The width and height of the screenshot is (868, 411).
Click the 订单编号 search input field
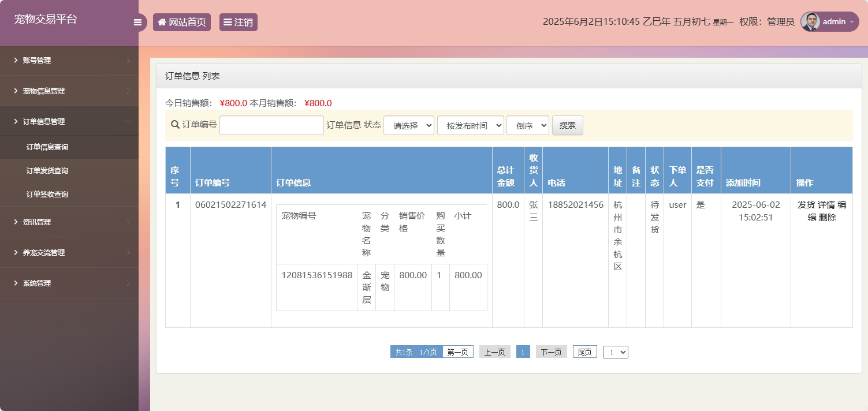[271, 125]
